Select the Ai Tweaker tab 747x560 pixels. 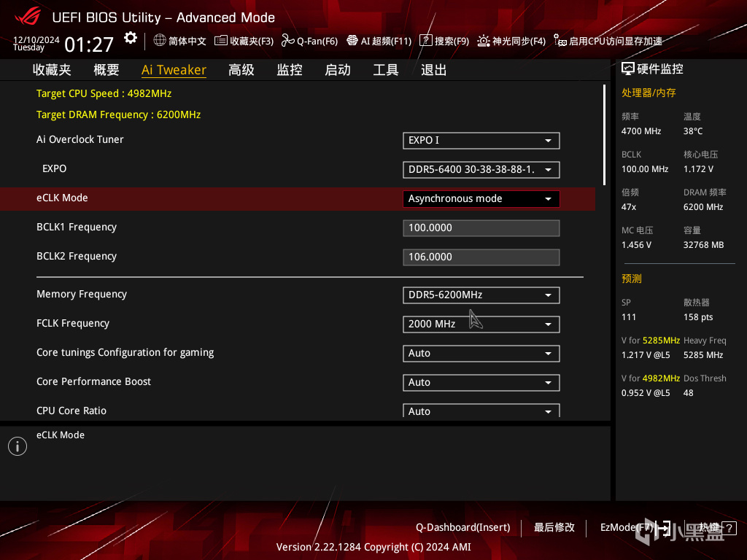point(174,70)
